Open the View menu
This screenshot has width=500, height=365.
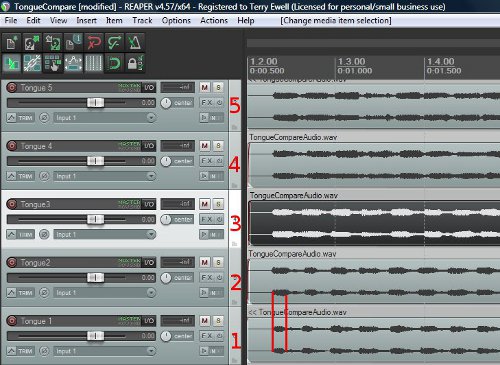pos(58,21)
